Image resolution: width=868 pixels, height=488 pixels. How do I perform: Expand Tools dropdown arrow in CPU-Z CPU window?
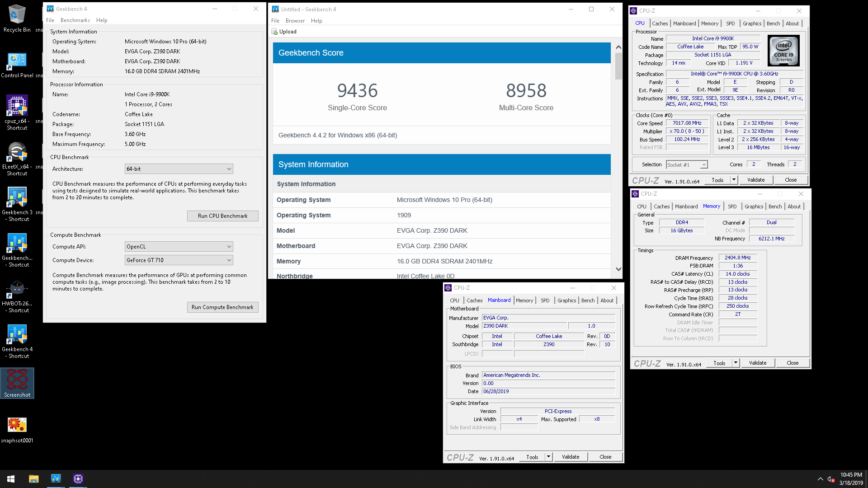pos(734,180)
